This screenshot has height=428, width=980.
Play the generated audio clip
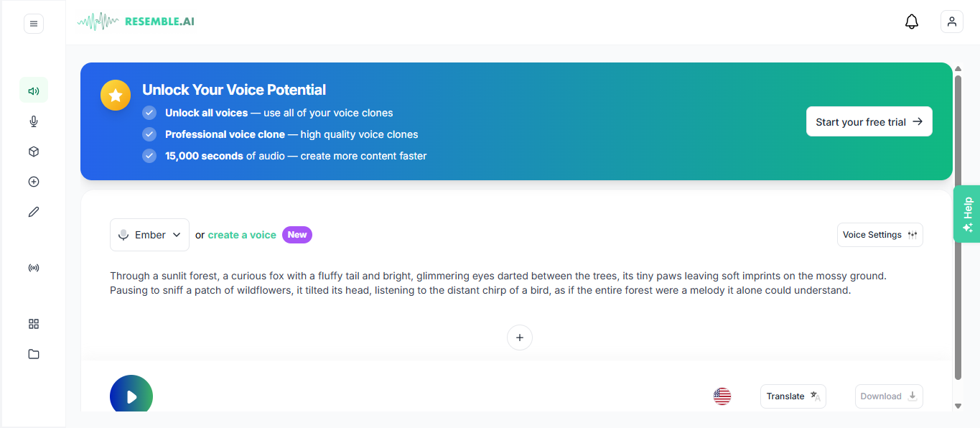(131, 396)
